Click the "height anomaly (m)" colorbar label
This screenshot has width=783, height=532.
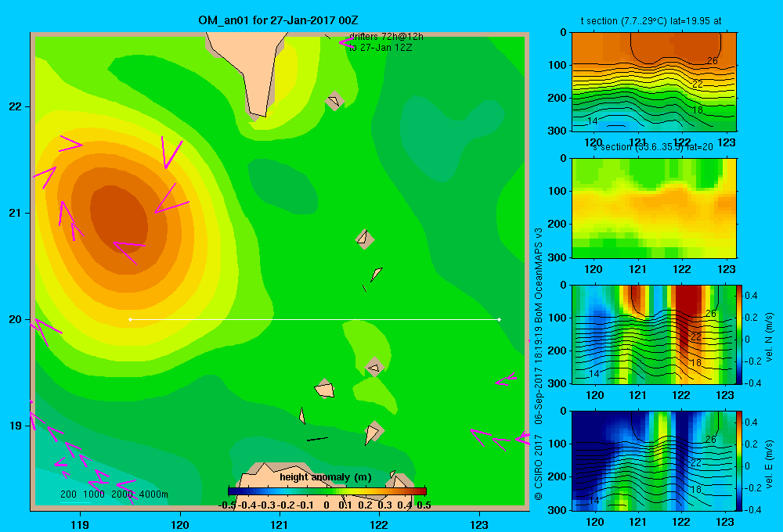pyautogui.click(x=326, y=477)
